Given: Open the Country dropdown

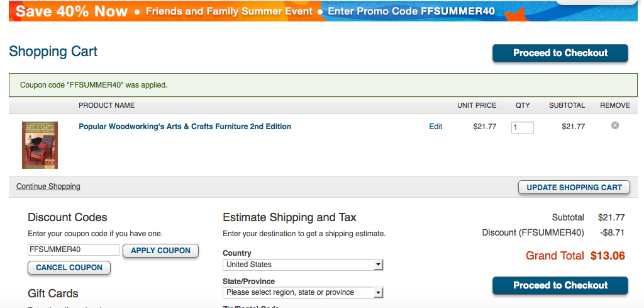Looking at the screenshot, I should [x=303, y=265].
